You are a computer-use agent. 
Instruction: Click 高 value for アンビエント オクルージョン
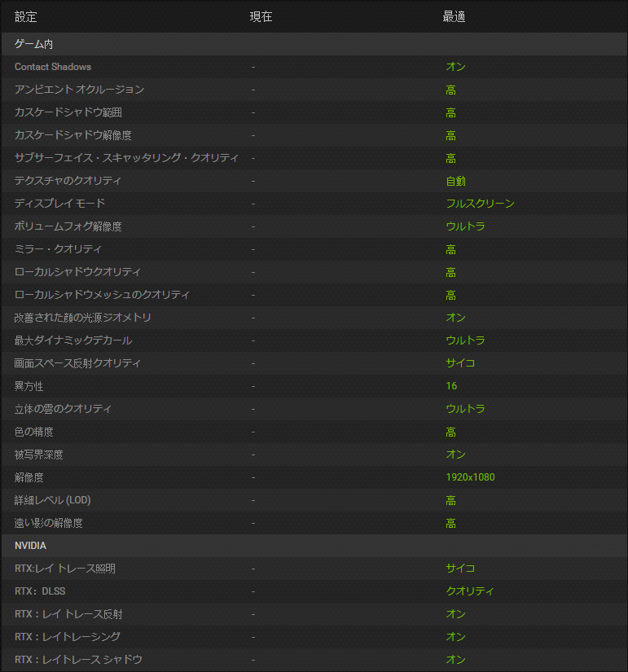coord(450,90)
